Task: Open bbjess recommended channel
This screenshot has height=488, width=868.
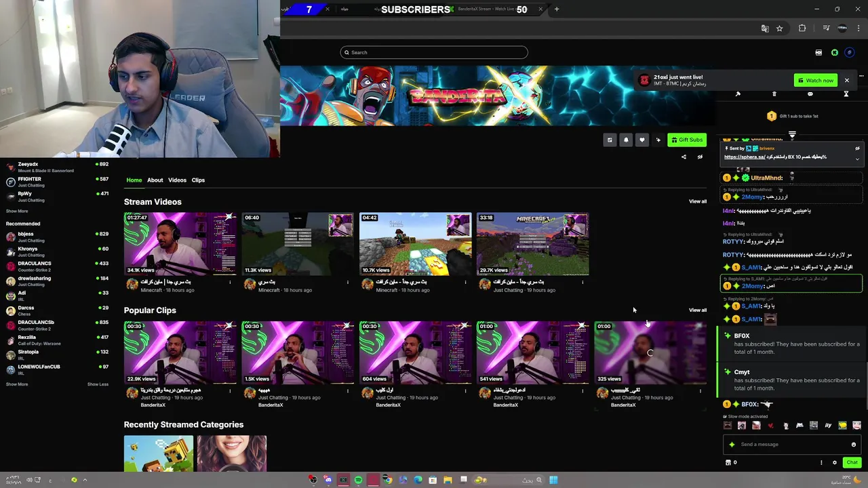Action: (x=57, y=237)
